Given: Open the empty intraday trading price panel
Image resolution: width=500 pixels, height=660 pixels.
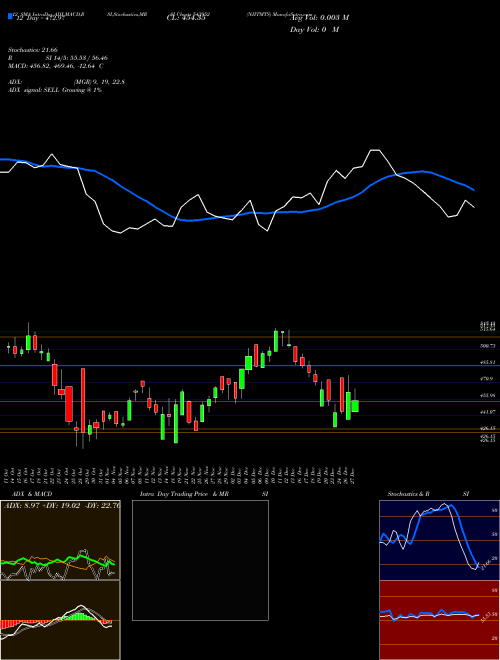Looking at the screenshot, I should [200, 560].
